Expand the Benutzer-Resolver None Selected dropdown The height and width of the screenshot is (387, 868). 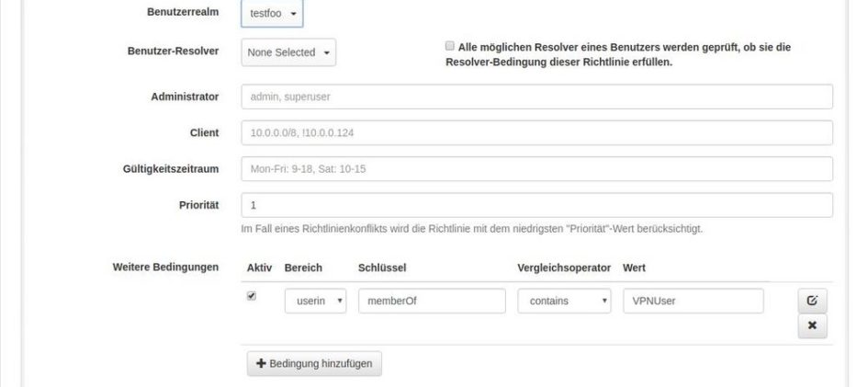click(x=288, y=52)
